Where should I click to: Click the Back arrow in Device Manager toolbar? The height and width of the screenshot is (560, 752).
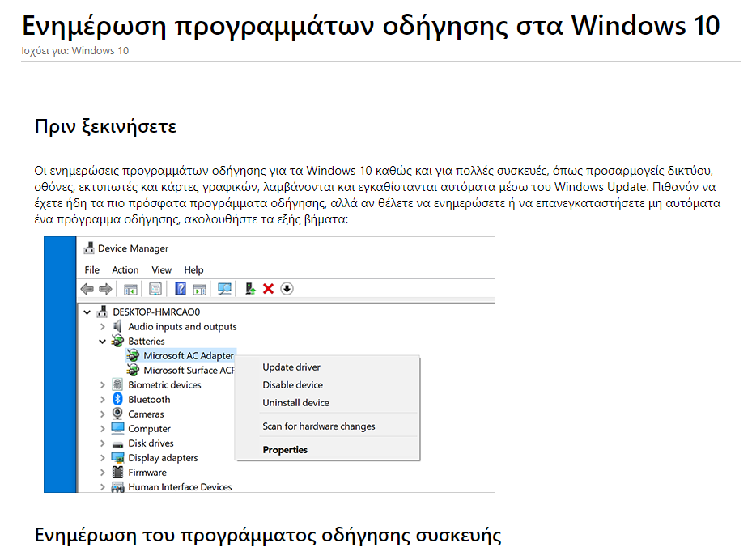(87, 289)
